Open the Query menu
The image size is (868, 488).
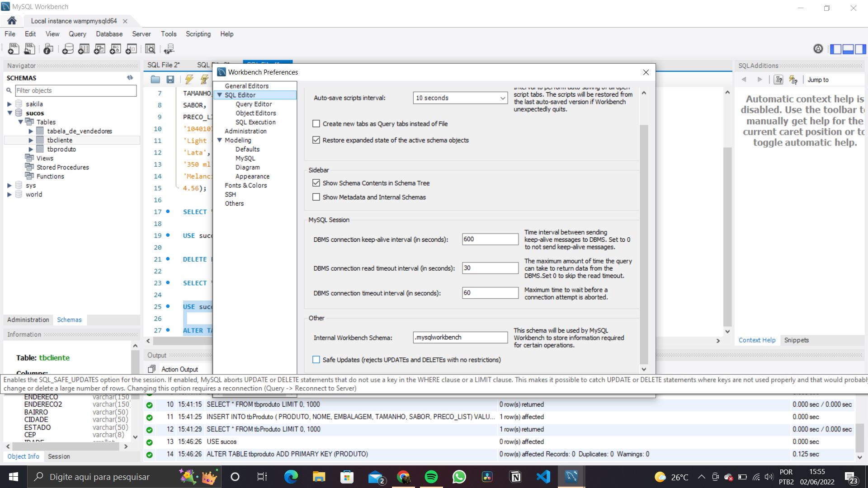[x=77, y=34]
